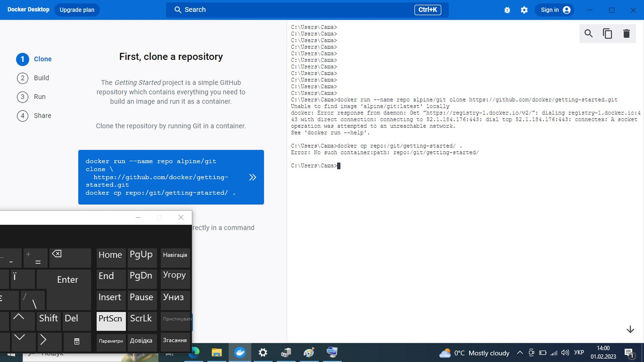Tap the right arrow key on on-screen keyboard

coord(49,341)
